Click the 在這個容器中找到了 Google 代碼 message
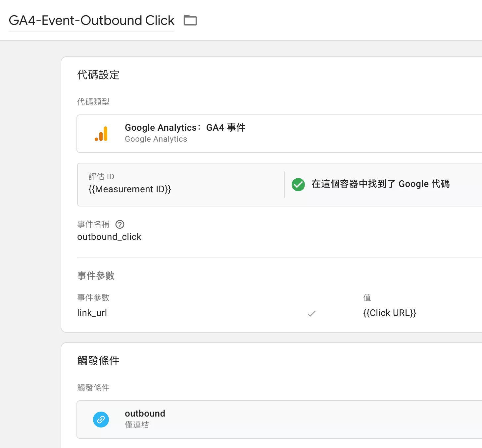 pos(381,184)
